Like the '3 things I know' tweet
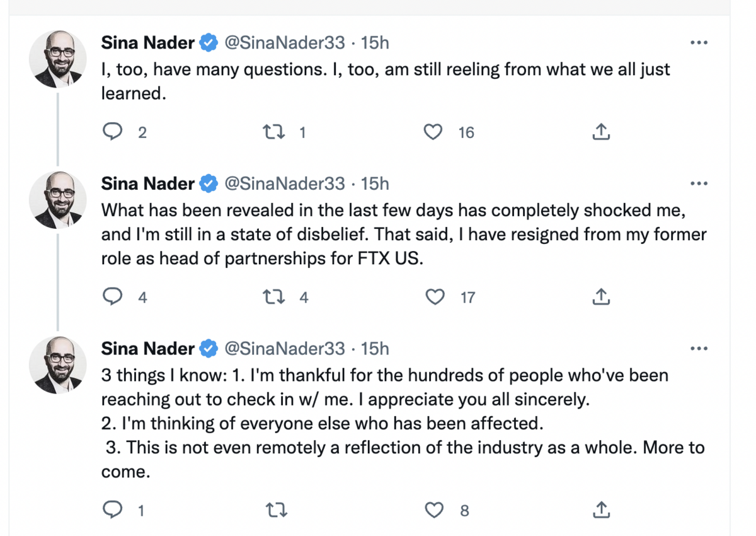This screenshot has height=536, width=756. point(434,510)
